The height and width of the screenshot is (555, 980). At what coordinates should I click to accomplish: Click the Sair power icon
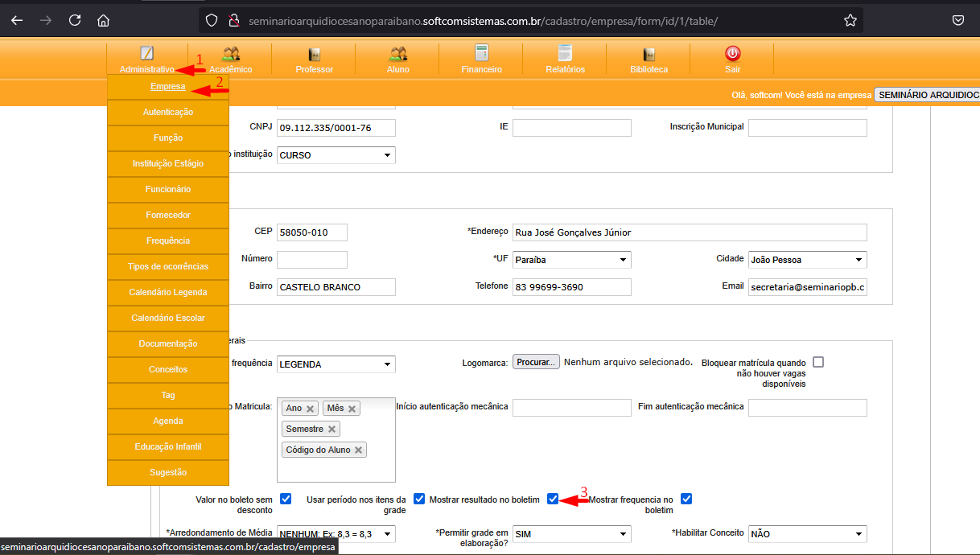click(x=732, y=55)
